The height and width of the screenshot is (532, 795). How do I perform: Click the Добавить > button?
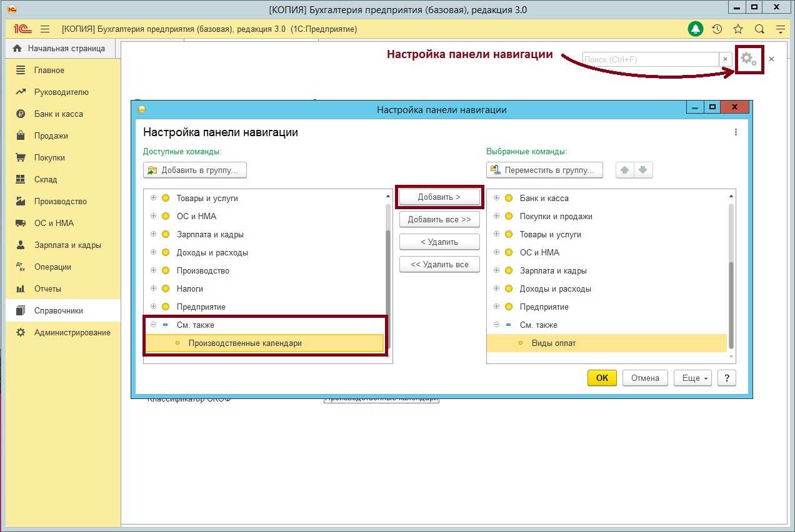439,197
